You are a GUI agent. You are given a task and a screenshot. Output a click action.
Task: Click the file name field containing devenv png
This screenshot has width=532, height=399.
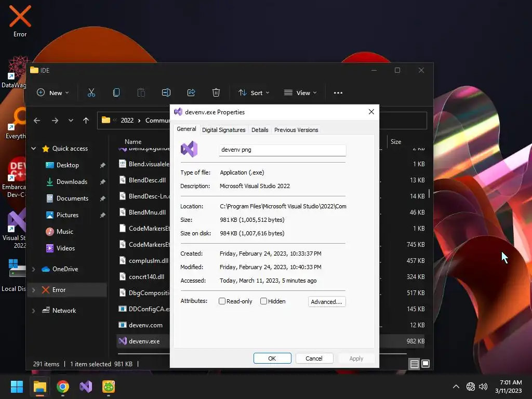(282, 150)
